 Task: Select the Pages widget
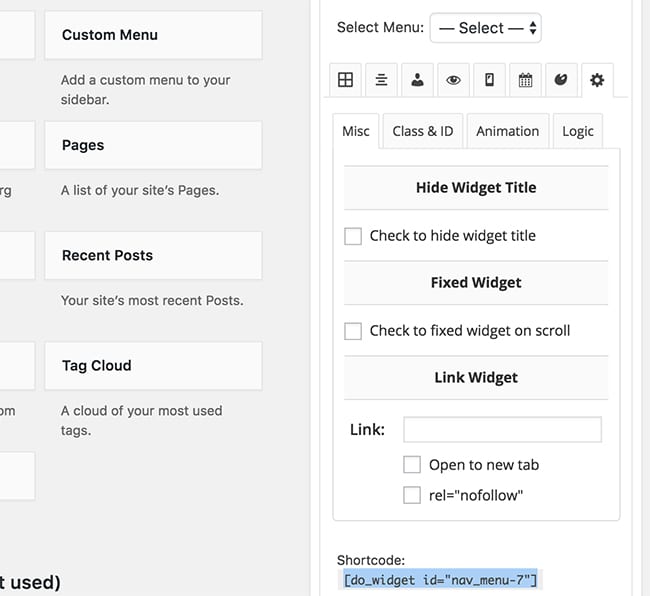tap(153, 145)
